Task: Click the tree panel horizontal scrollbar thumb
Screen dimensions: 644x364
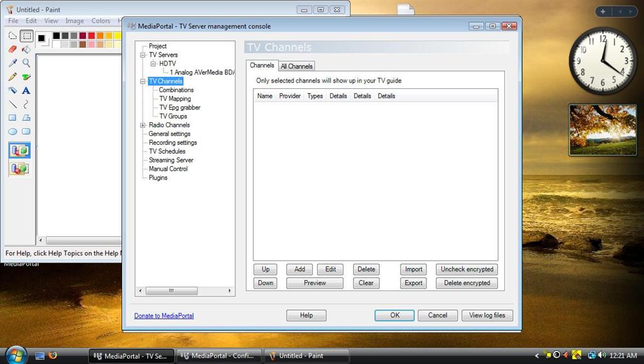Action: pyautogui.click(x=171, y=291)
